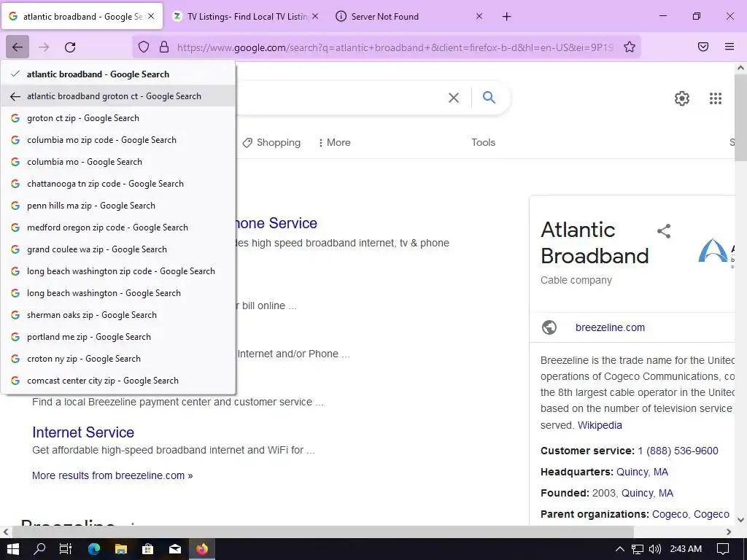The width and height of the screenshot is (747, 560).
Task: Open the Windows Start menu
Action: 13,549
